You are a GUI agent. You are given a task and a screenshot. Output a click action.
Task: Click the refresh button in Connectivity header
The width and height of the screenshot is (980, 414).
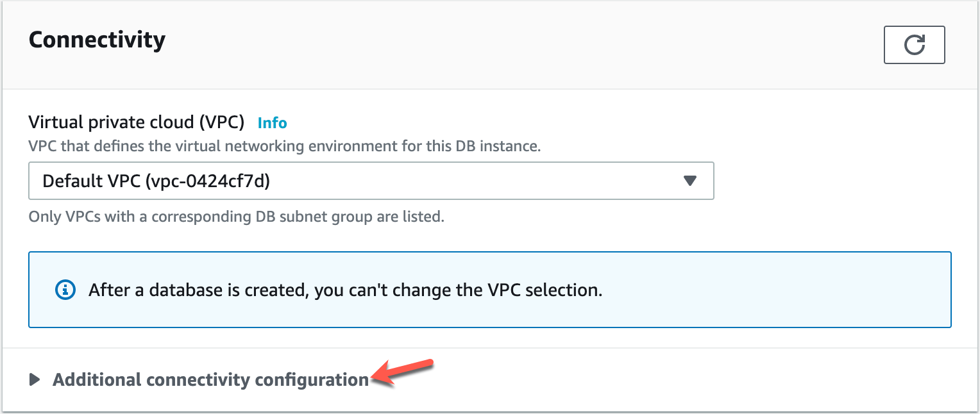[914, 45]
